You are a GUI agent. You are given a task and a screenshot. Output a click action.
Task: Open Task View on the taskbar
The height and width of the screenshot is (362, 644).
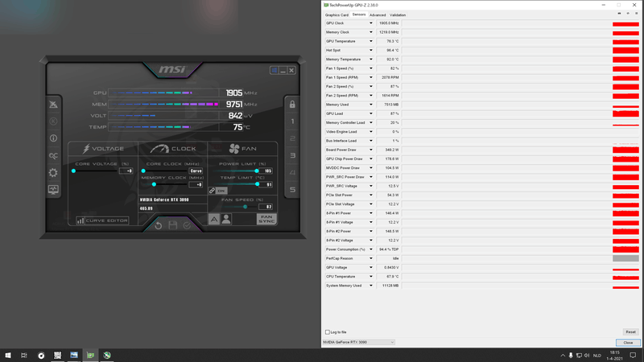tap(24, 355)
